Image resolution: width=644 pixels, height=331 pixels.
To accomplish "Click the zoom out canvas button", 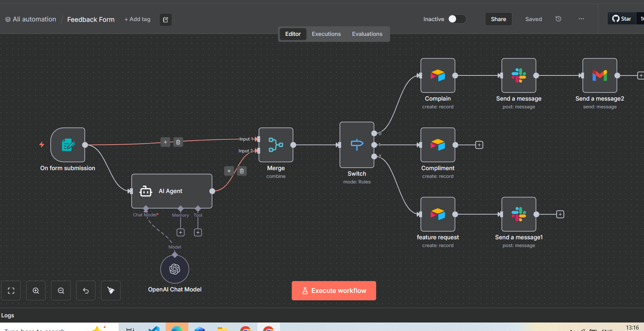I will [61, 291].
